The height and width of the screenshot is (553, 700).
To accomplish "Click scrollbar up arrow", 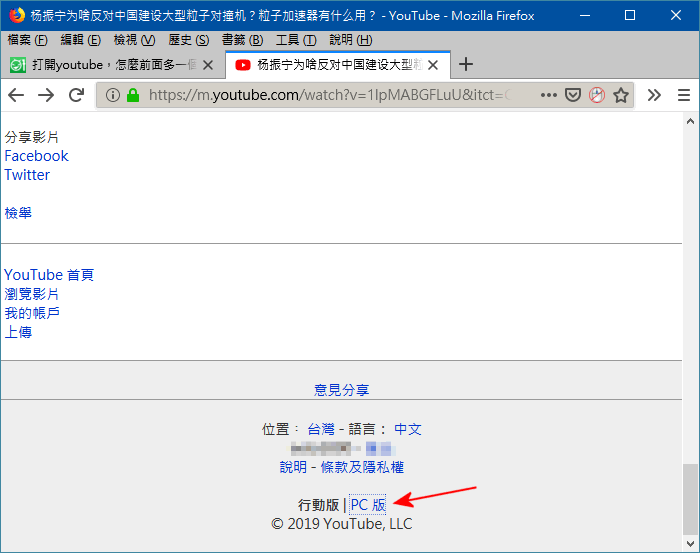I will pos(690,121).
